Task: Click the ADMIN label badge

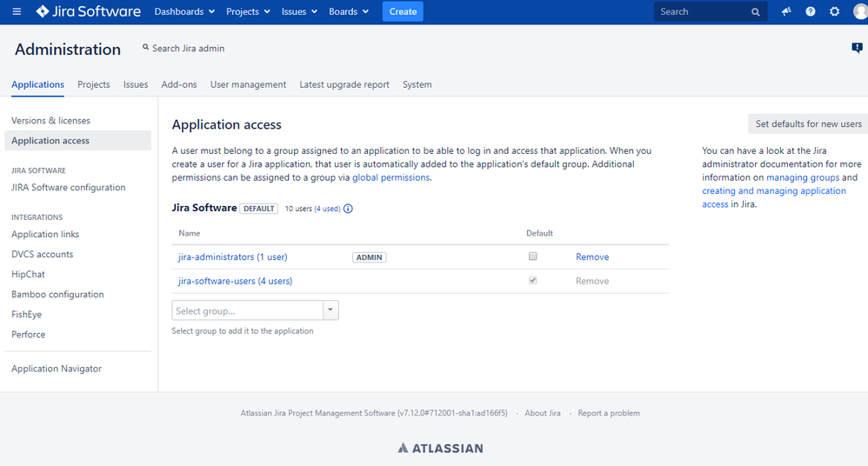Action: pyautogui.click(x=370, y=257)
